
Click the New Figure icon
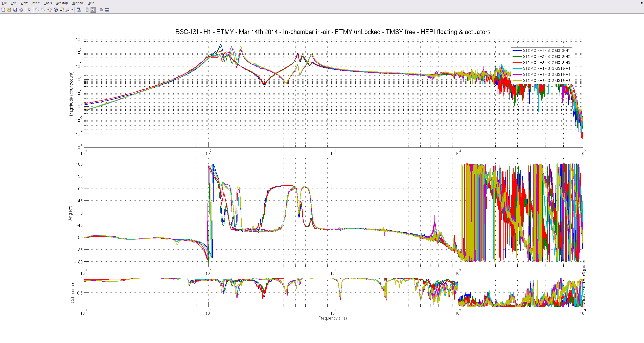coord(3,10)
